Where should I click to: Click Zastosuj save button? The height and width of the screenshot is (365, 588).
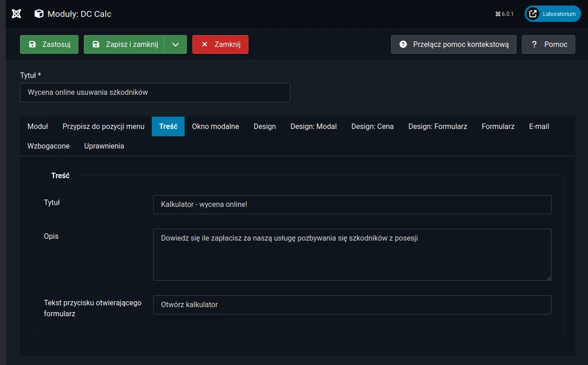coord(49,44)
